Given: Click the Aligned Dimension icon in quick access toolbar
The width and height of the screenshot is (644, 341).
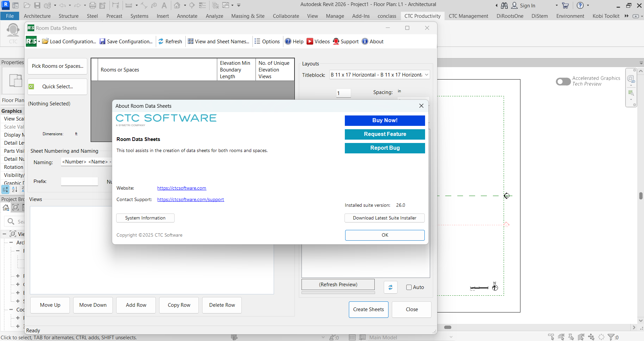Looking at the screenshot, I should [144, 5].
